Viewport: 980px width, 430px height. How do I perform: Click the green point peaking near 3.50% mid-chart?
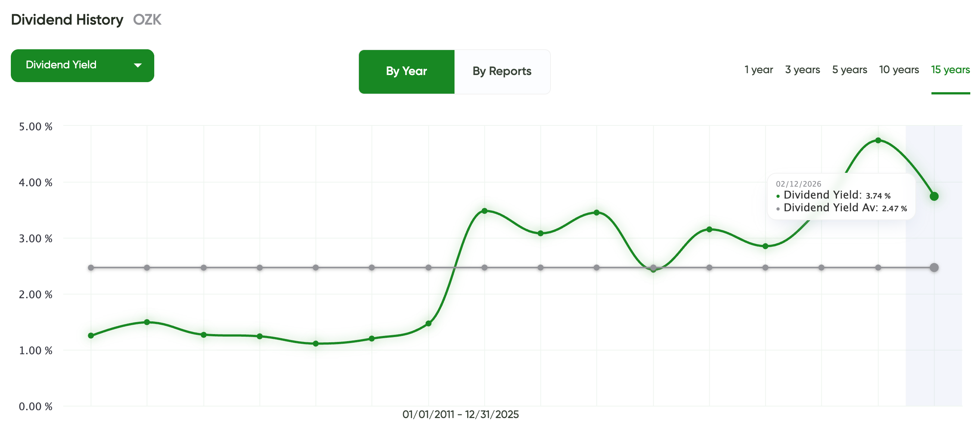pyautogui.click(x=484, y=211)
